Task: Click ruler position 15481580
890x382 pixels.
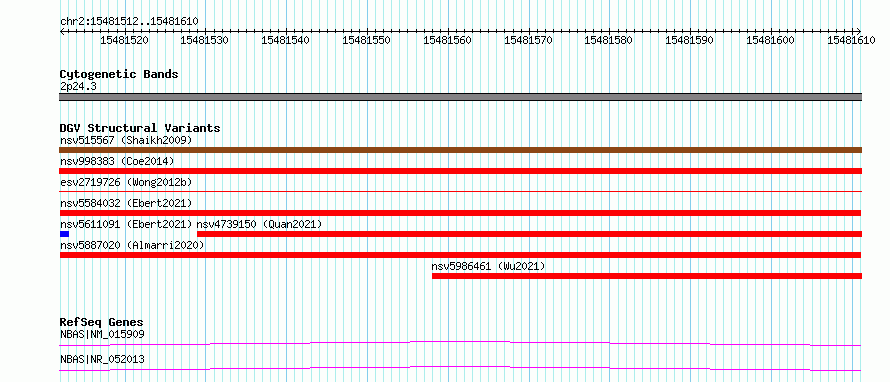Action: (608, 40)
